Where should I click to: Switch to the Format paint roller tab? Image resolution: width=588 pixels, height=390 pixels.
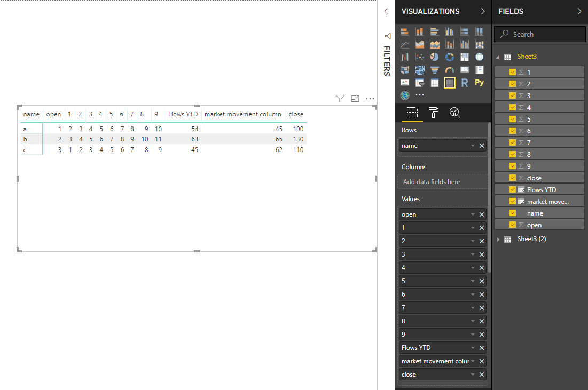434,113
